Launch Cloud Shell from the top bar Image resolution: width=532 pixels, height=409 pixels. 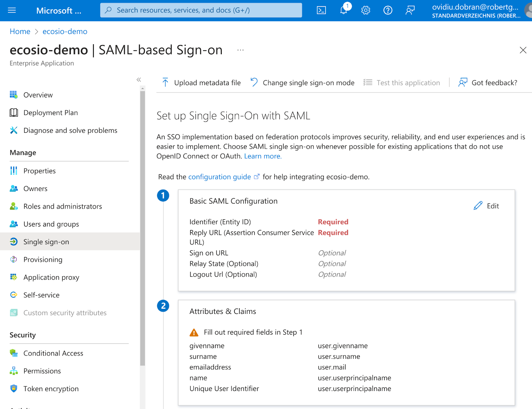click(321, 10)
